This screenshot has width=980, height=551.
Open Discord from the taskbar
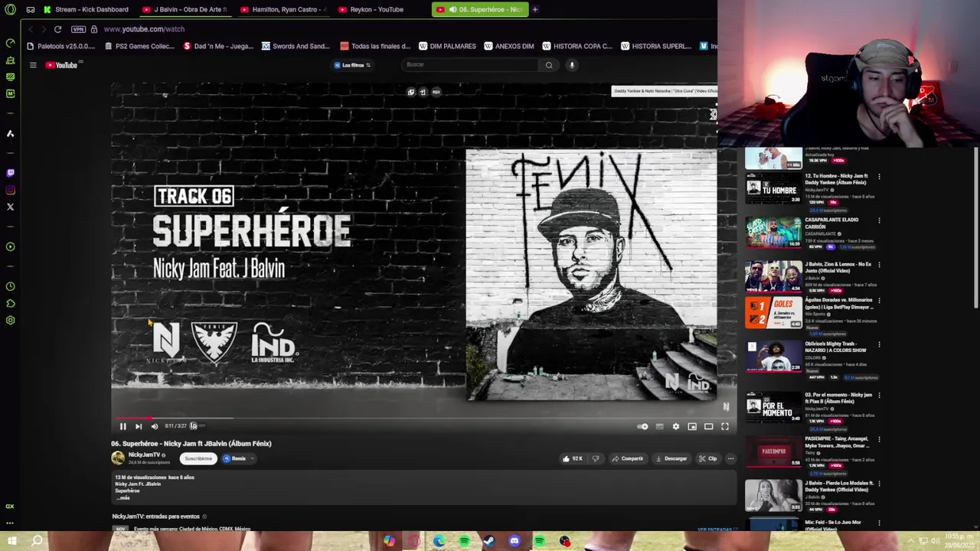(x=514, y=541)
